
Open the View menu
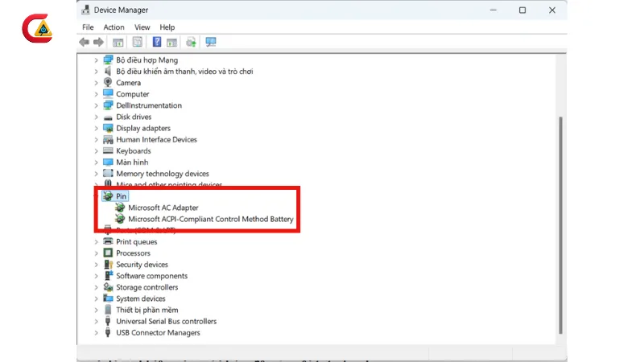(142, 27)
